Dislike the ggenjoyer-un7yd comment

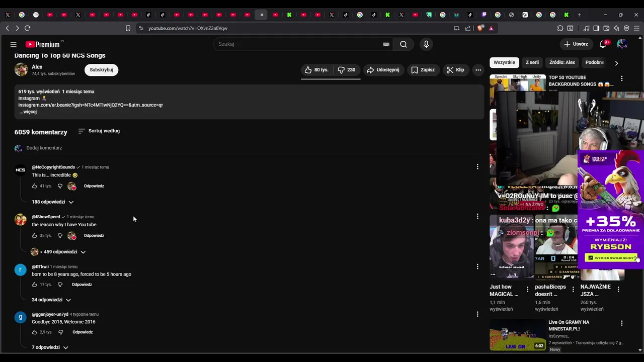tap(61, 332)
